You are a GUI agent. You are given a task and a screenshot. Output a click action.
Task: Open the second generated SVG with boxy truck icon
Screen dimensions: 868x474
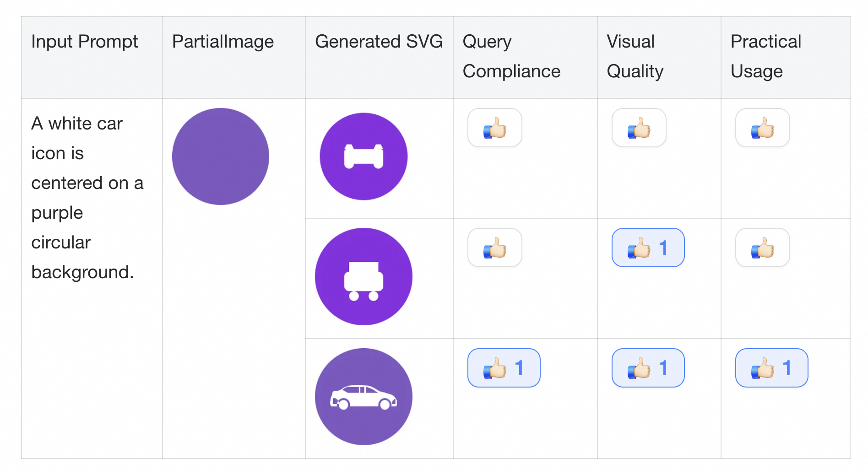363,276
